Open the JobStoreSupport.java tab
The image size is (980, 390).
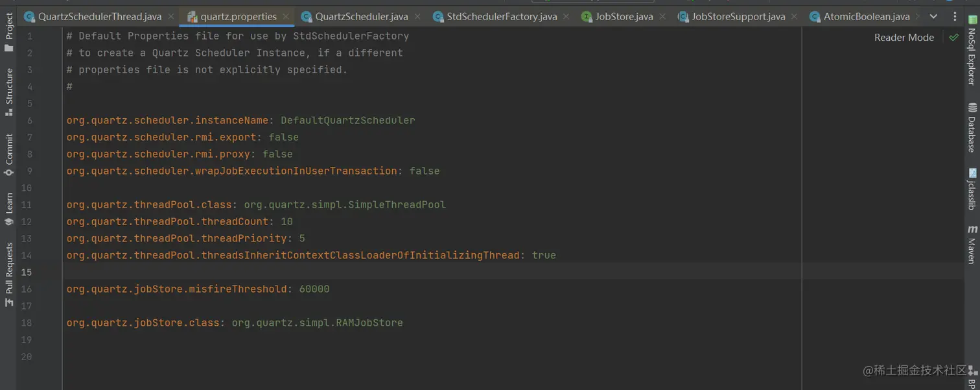(x=738, y=16)
